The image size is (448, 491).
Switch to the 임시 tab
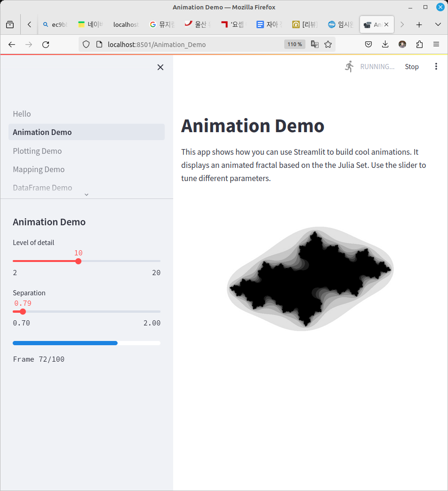pyautogui.click(x=341, y=24)
